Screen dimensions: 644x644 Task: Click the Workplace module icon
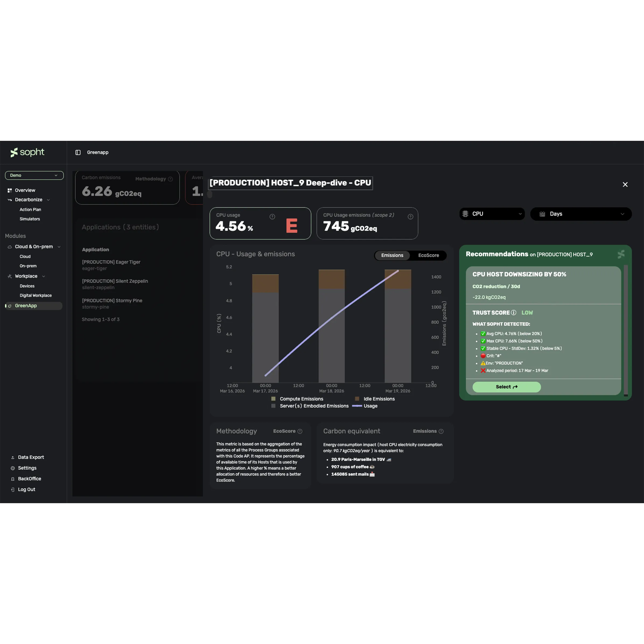tap(10, 276)
